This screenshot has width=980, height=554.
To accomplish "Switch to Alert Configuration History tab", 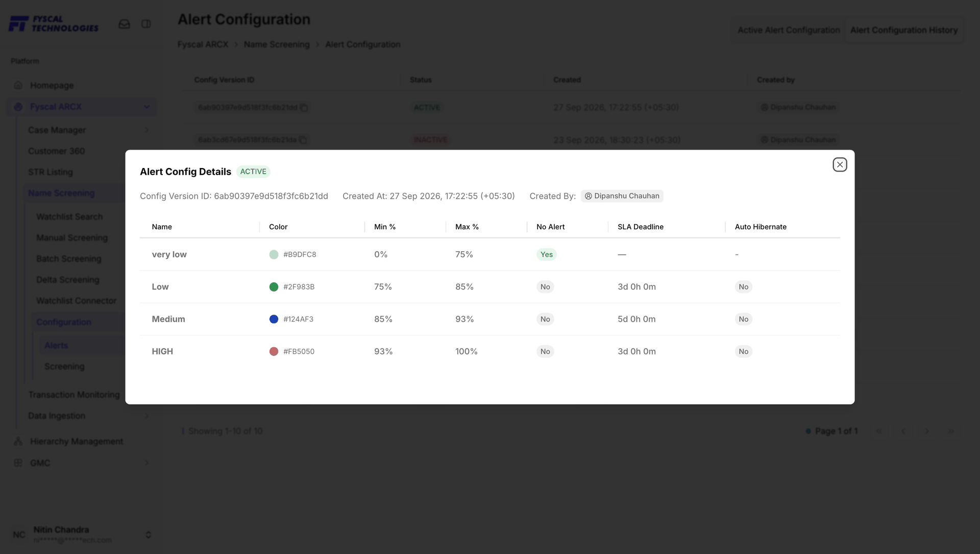I will (904, 30).
